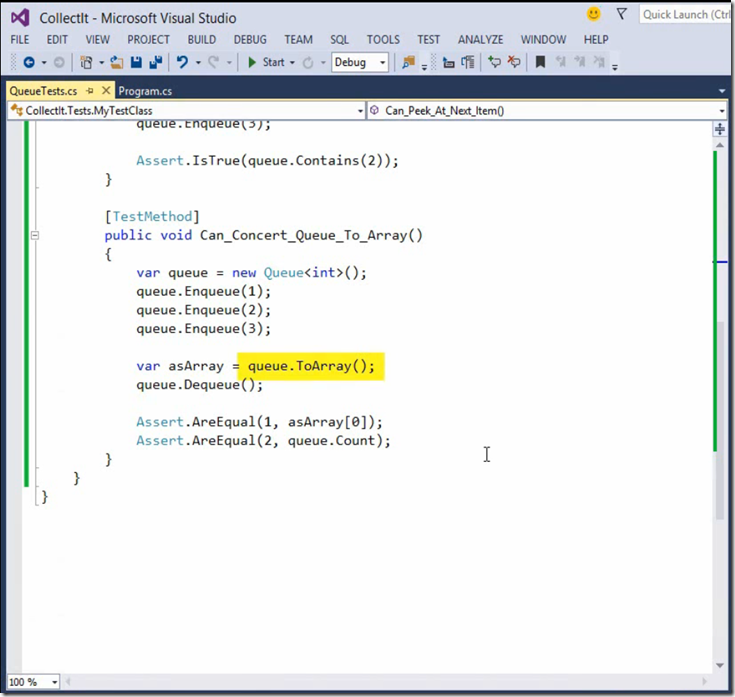The height and width of the screenshot is (697, 735).
Task: Toggle a bookmark on the current line
Action: [x=540, y=62]
